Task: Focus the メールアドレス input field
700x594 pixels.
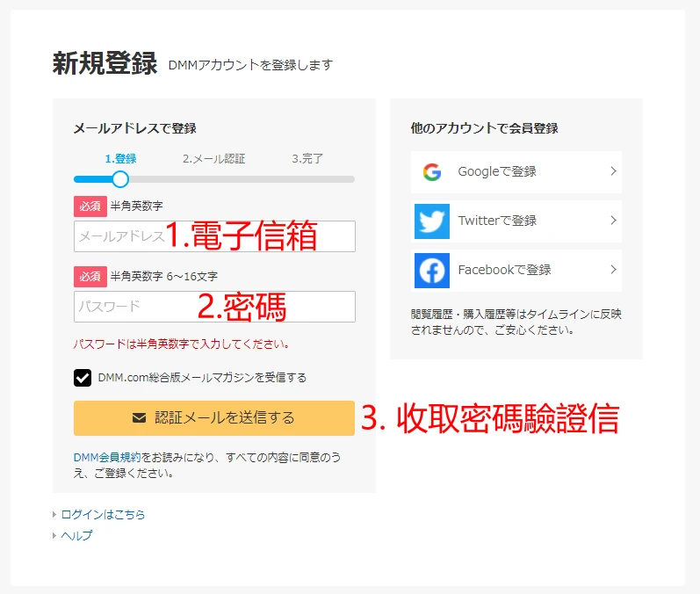Action: point(214,236)
